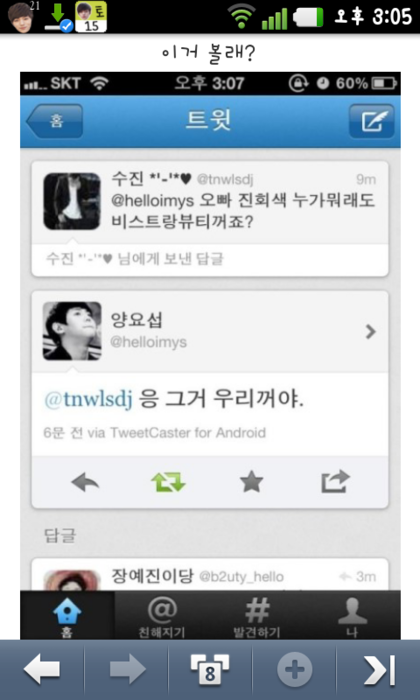Image resolution: width=420 pixels, height=700 pixels.
Task: Favorite the tweet with the star icon
Action: (x=251, y=483)
